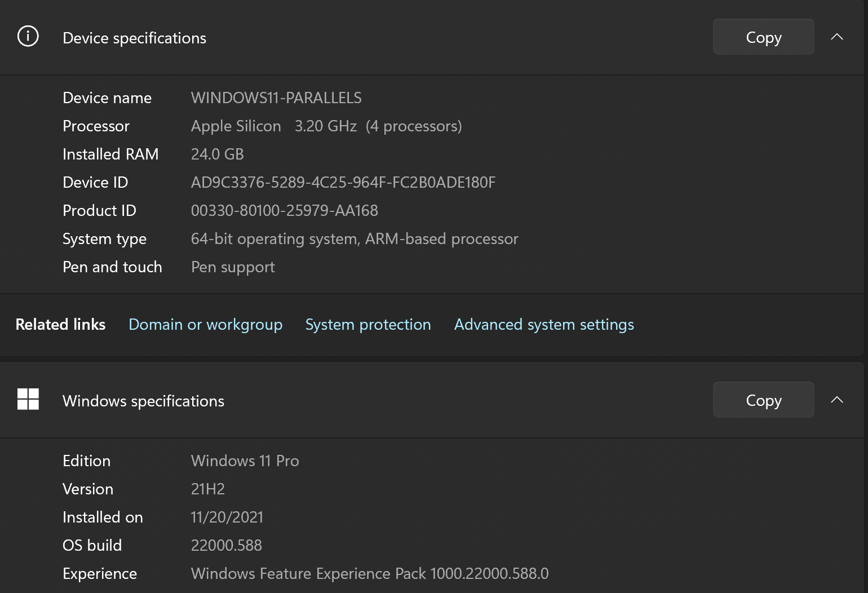This screenshot has width=868, height=593.
Task: Click the System type label
Action: pyautogui.click(x=104, y=239)
